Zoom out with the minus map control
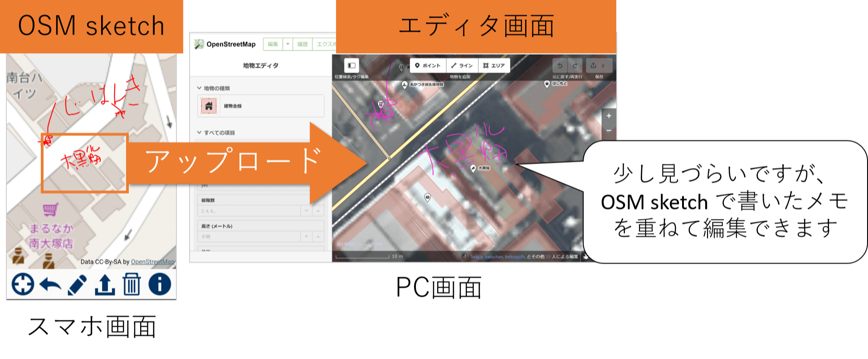 point(609,131)
